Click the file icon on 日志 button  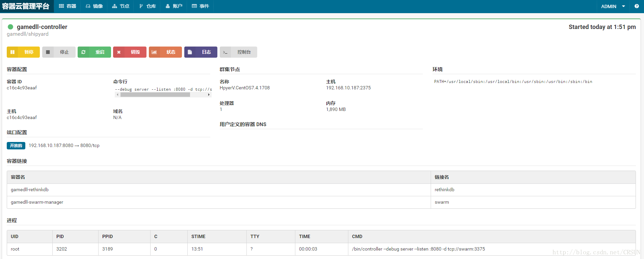click(190, 52)
